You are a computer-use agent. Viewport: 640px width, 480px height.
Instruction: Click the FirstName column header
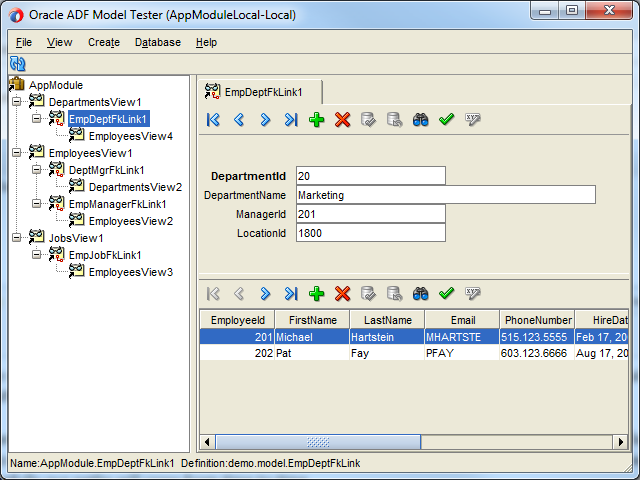313,320
